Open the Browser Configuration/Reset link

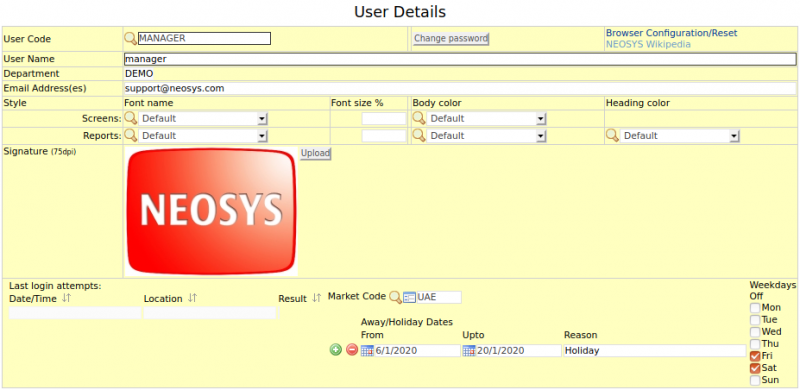click(x=671, y=33)
